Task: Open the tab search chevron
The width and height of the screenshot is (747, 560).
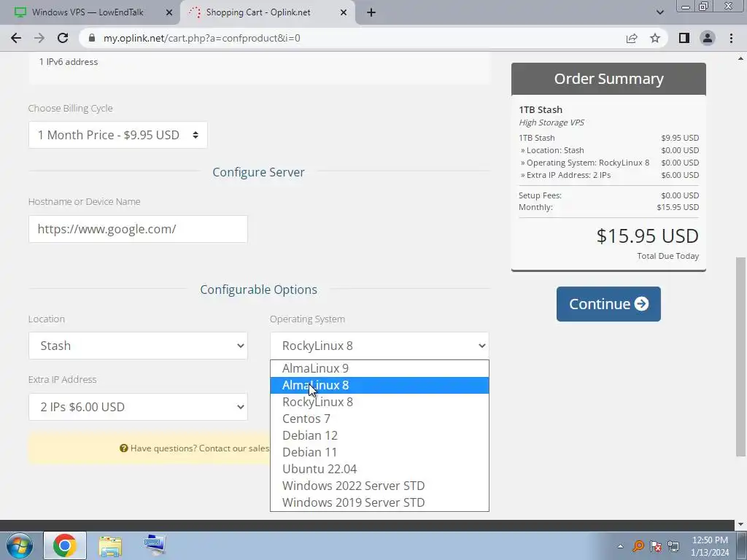Action: point(659,12)
